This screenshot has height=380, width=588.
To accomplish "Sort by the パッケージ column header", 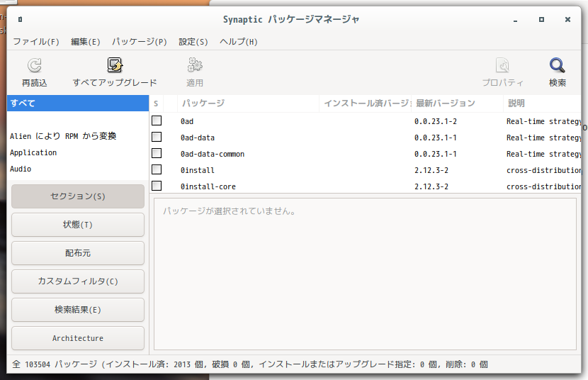I will (248, 104).
